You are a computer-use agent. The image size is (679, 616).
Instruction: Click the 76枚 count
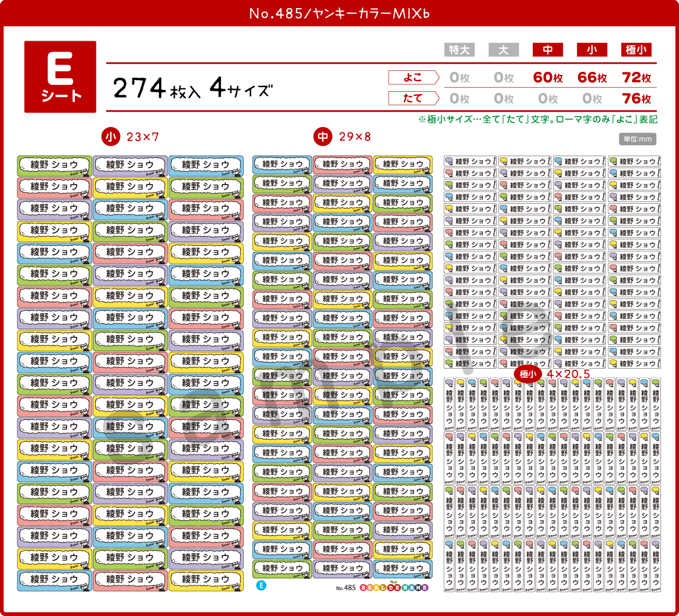tap(637, 99)
